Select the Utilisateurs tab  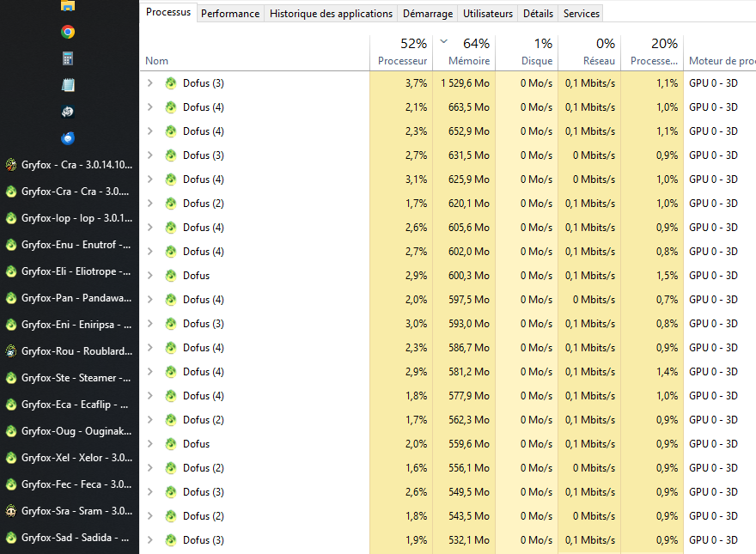487,14
